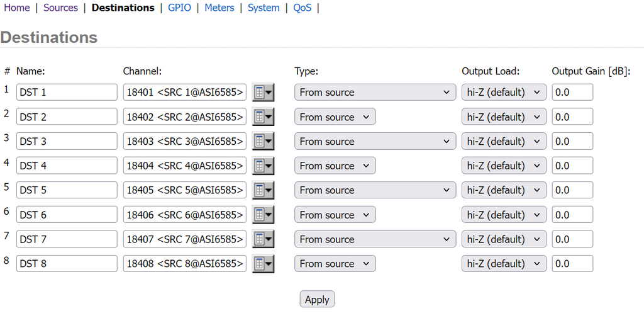644x318 pixels.
Task: Open the GPIO page
Action: 179,8
